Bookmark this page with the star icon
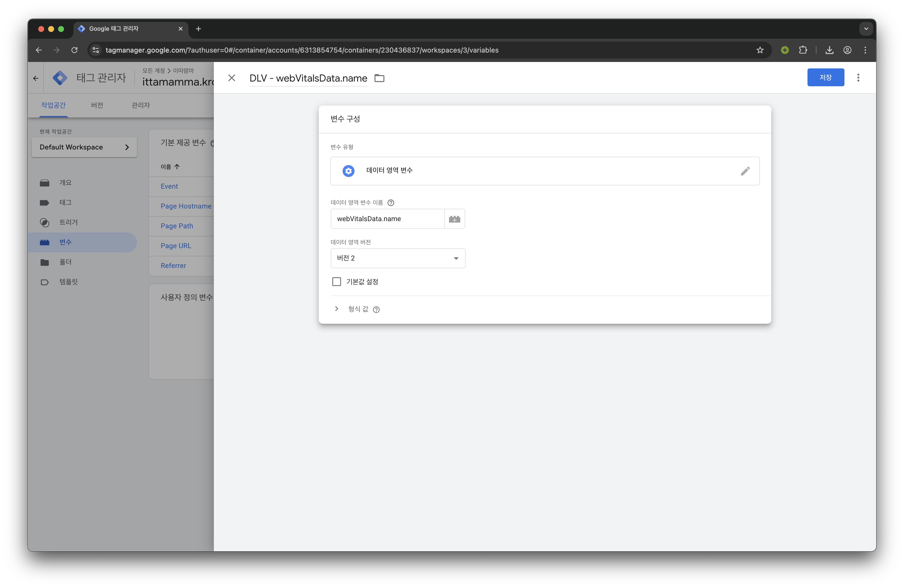The height and width of the screenshot is (588, 904). [760, 50]
